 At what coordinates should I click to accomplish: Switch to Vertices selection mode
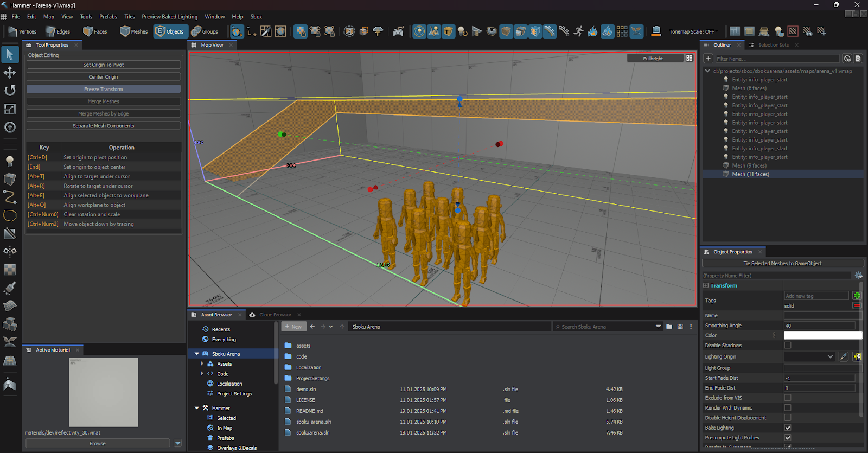tap(22, 31)
